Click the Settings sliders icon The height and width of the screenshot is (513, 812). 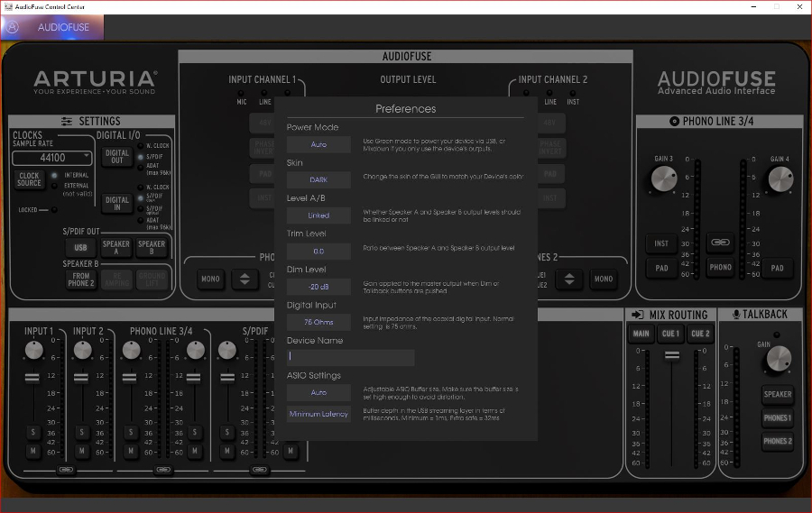pyautogui.click(x=67, y=121)
